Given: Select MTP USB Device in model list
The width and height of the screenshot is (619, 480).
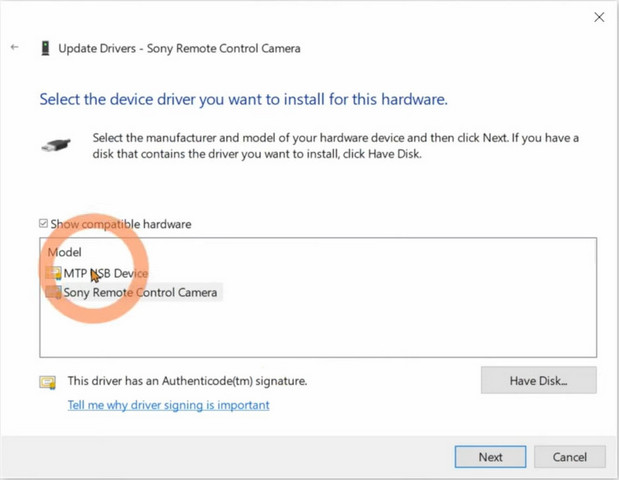Looking at the screenshot, I should tap(106, 273).
